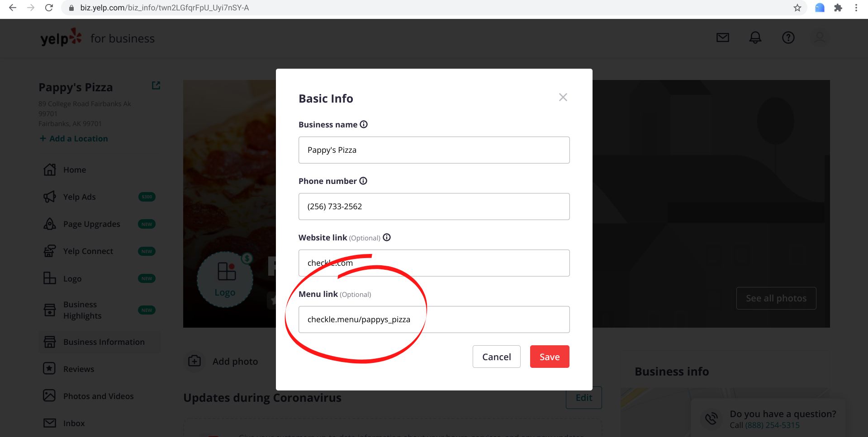The image size is (868, 437).
Task: Open the user profile avatar icon
Action: [x=820, y=38]
